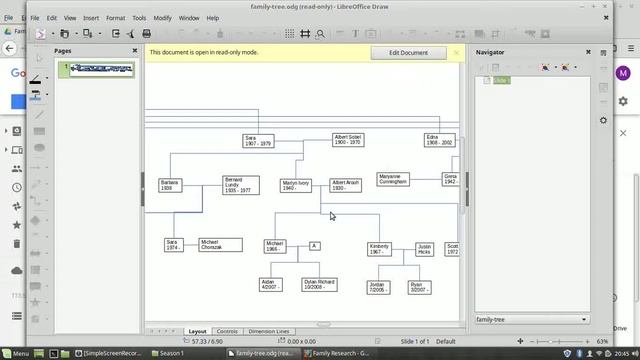
Task: Click the Export toolbar icon
Action: pos(116,34)
